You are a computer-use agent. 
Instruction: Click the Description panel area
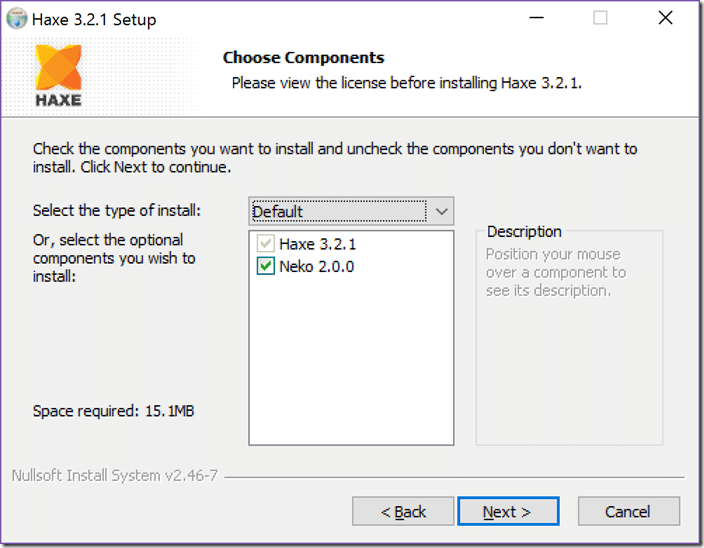point(569,337)
